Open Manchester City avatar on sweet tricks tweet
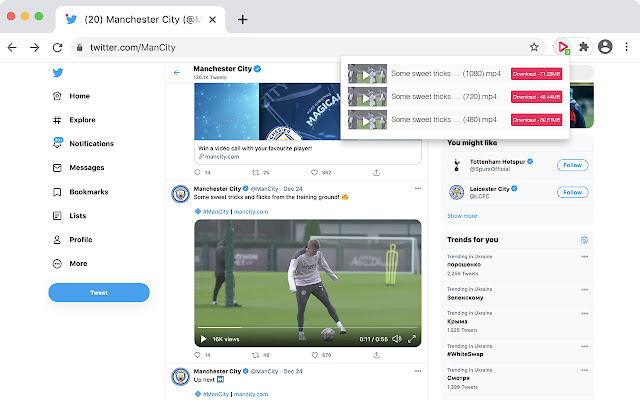 [x=180, y=194]
